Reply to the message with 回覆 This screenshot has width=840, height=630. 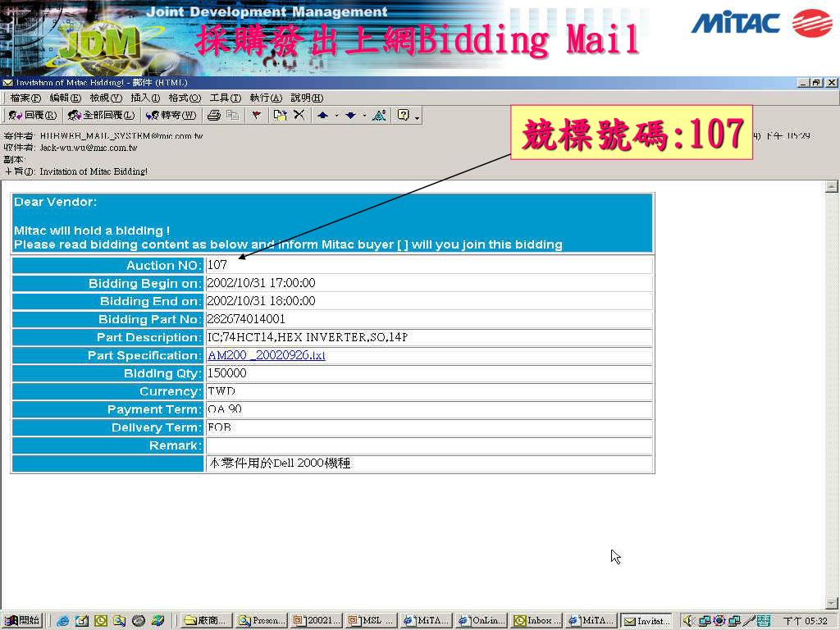click(x=32, y=115)
